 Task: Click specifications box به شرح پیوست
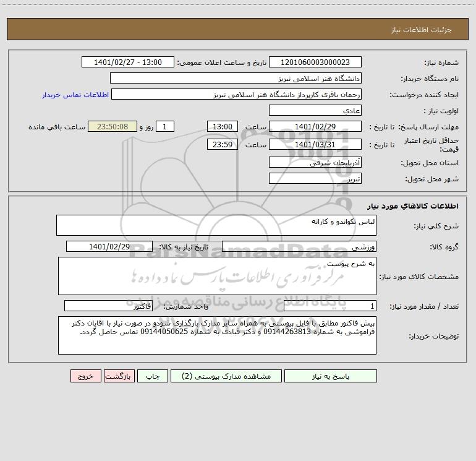217,276
